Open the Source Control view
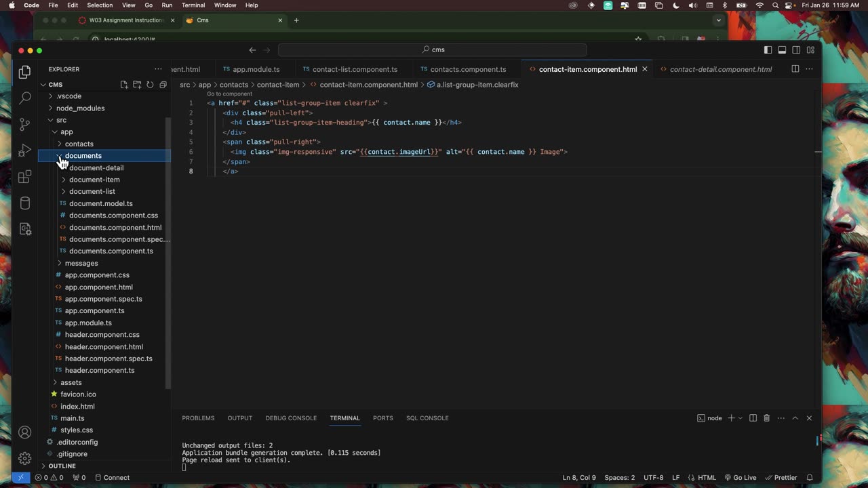This screenshot has width=868, height=488. [25, 124]
